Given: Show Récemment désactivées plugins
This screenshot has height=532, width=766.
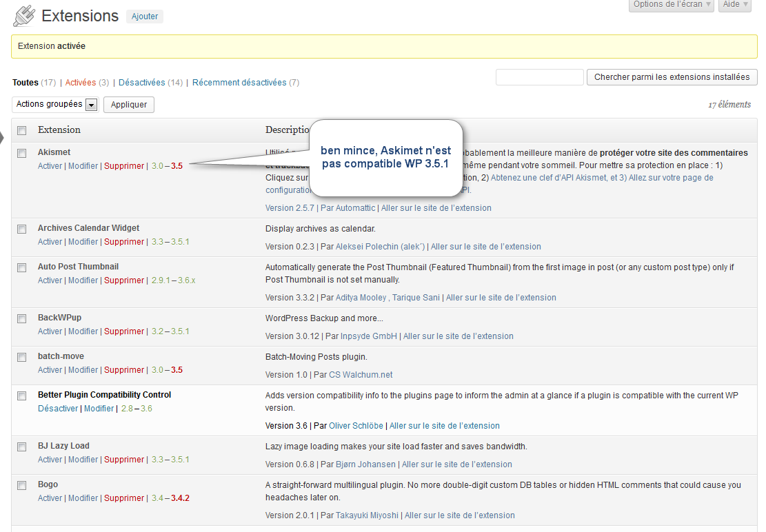Looking at the screenshot, I should click(x=239, y=83).
